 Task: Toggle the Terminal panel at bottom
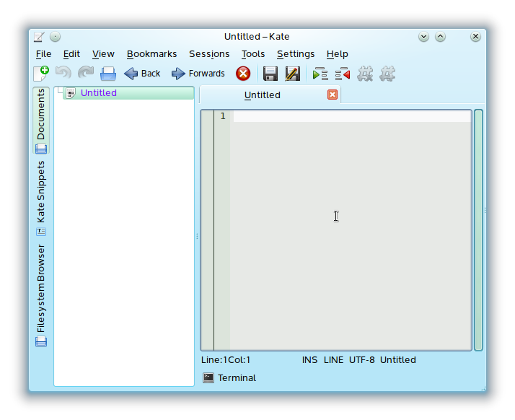(x=229, y=378)
